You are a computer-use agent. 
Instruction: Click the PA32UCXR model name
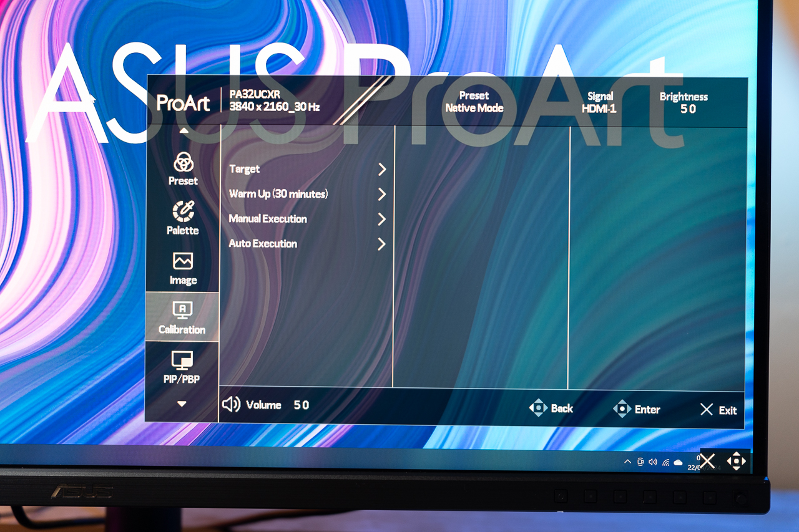(255, 94)
